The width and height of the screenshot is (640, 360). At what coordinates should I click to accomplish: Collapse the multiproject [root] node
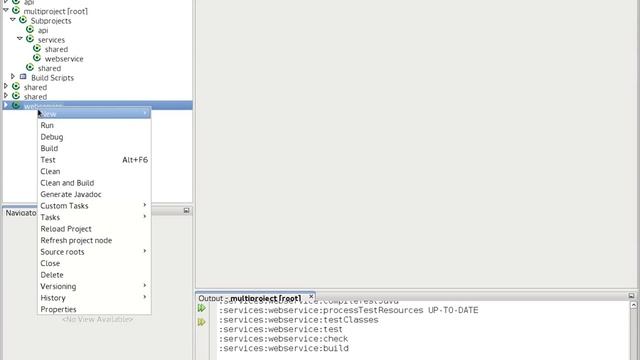point(6,10)
